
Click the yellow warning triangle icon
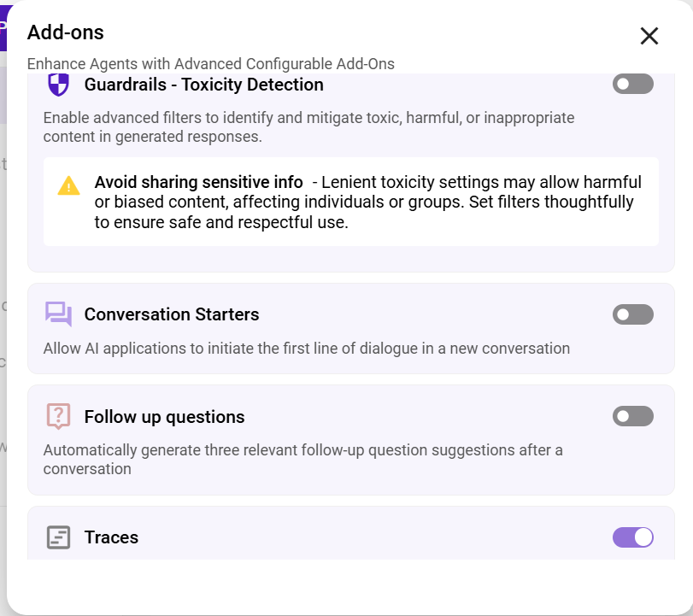(68, 185)
